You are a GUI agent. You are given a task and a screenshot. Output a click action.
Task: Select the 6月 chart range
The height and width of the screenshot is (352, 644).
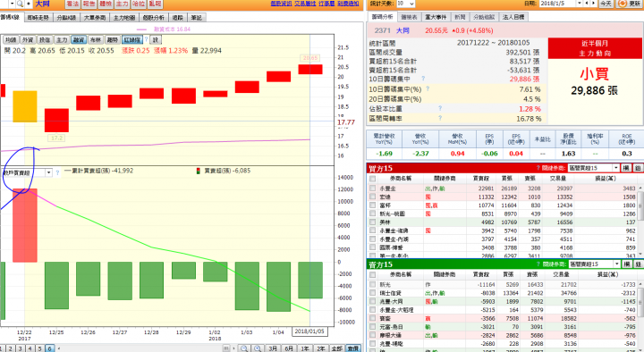point(289,348)
